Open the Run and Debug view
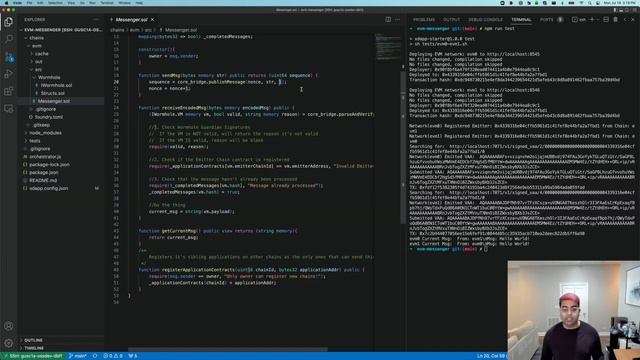This screenshot has width=640, height=360. coord(9,74)
